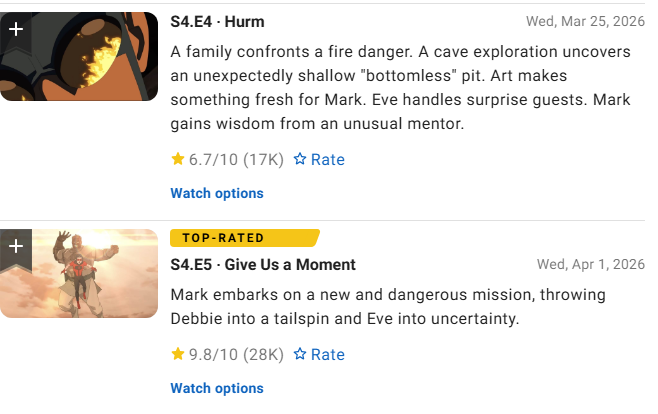Click the yellow star beside 6.7/10

coord(177,159)
